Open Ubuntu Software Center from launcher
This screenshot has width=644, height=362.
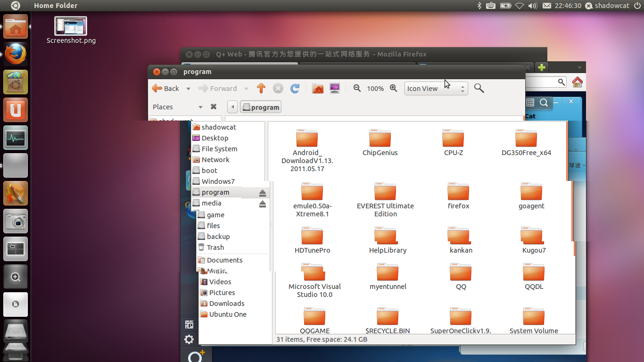[x=16, y=82]
